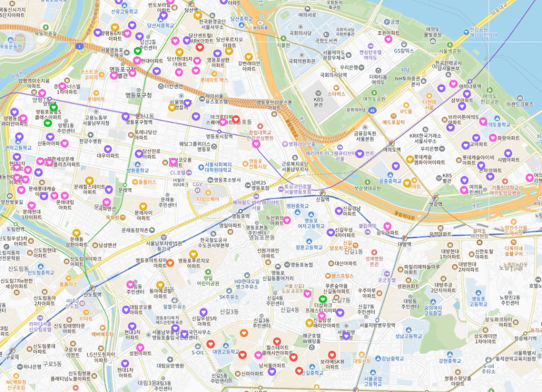Click the pink heart marker beside 화랑아파트
542x392 pixels.
(x=493, y=138)
